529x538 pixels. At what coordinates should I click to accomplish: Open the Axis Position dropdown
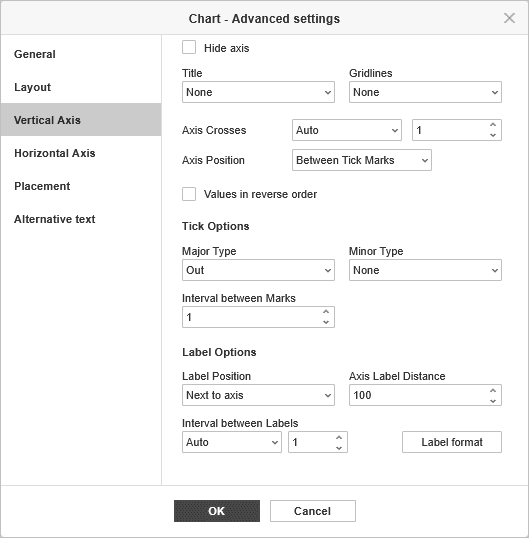coord(362,160)
